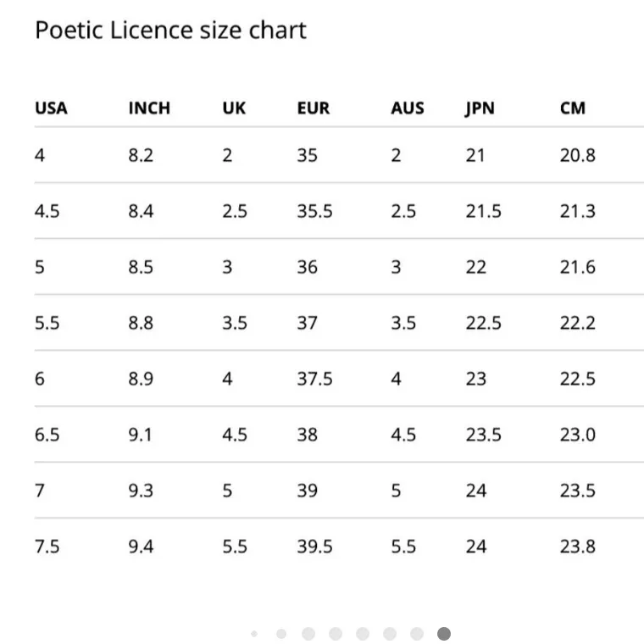Go to the third carousel dot
644x644 pixels.
308,634
